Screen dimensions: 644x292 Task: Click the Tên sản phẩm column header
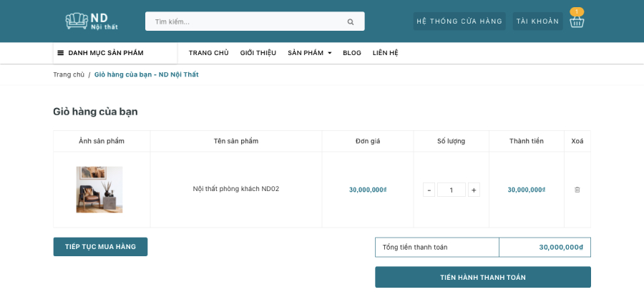point(236,141)
